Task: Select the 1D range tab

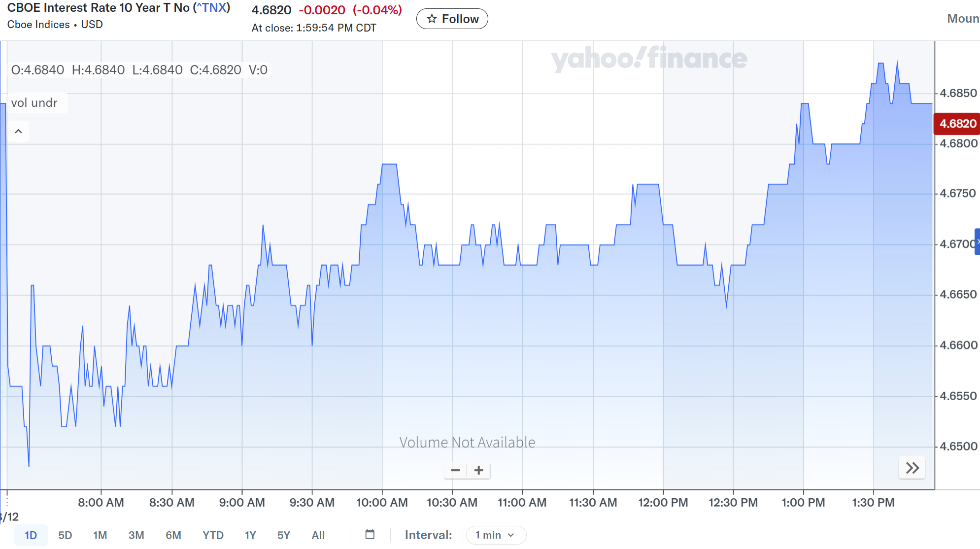Action: tap(31, 535)
